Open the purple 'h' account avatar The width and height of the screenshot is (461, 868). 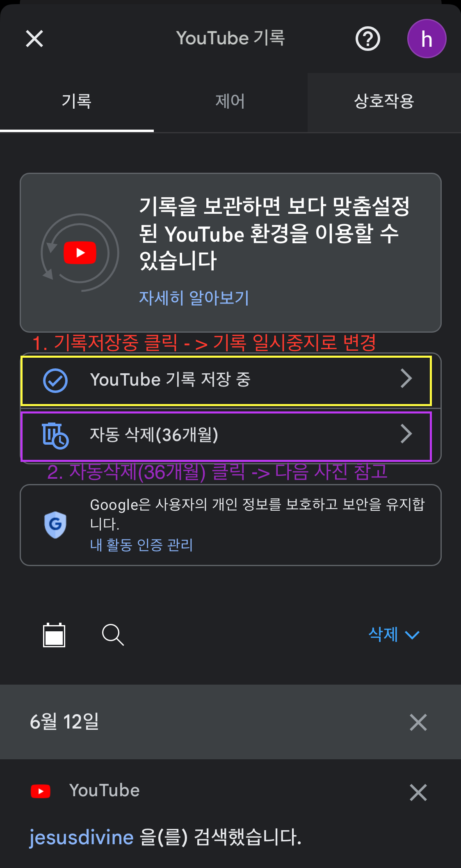(427, 39)
